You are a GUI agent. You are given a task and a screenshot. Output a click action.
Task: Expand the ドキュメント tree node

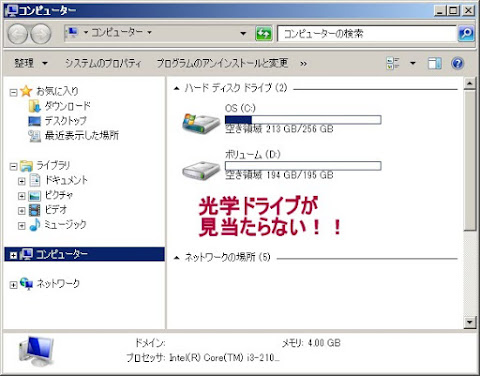pyautogui.click(x=22, y=181)
